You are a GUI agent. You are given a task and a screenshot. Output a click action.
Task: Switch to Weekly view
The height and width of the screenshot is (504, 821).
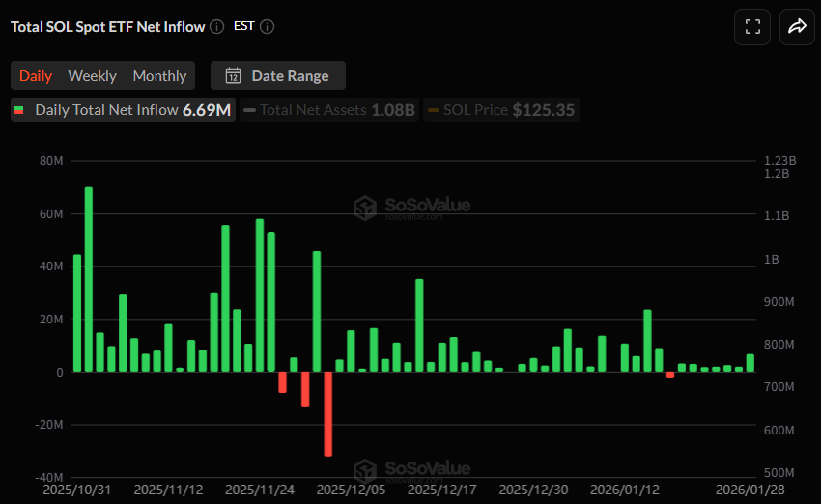tap(92, 75)
